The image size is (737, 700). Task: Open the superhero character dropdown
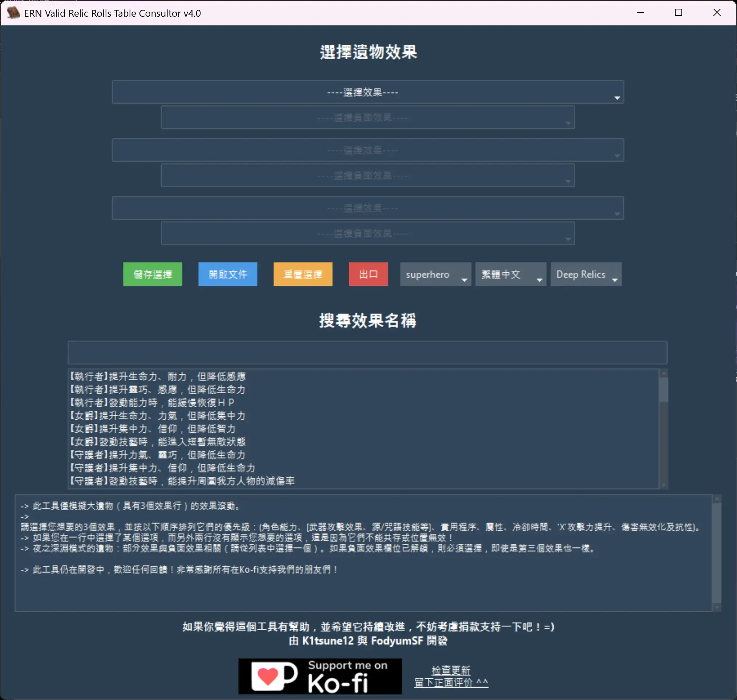click(435, 274)
